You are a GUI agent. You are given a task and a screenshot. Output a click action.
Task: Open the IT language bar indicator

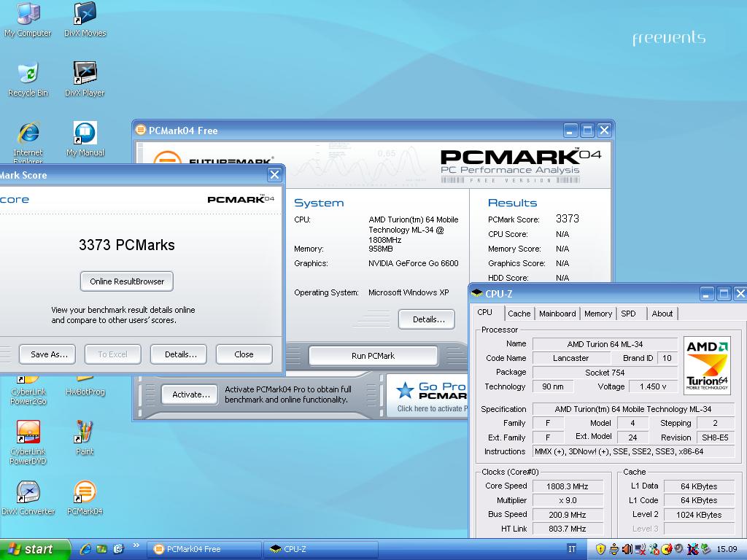[572, 549]
